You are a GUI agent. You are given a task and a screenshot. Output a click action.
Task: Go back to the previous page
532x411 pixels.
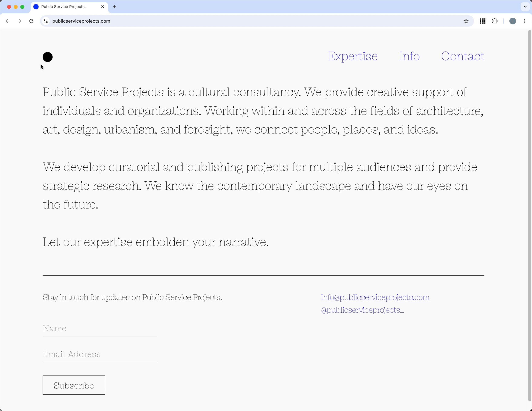point(7,21)
